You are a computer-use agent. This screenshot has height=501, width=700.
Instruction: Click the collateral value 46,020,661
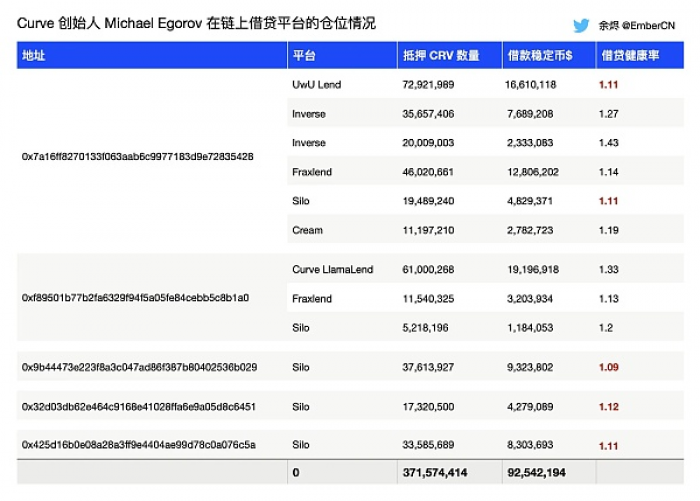point(428,172)
